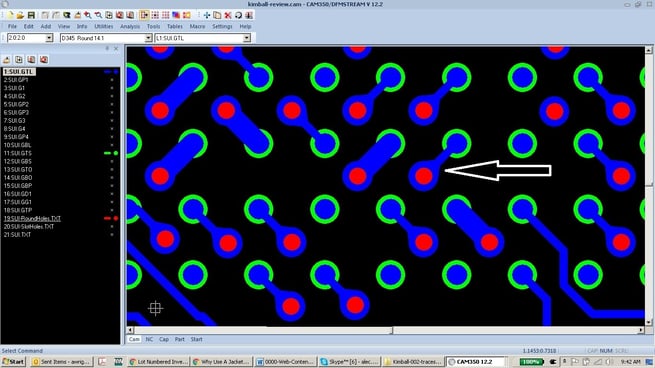
Task: Switch to the NC editor tab
Action: pyautogui.click(x=149, y=339)
